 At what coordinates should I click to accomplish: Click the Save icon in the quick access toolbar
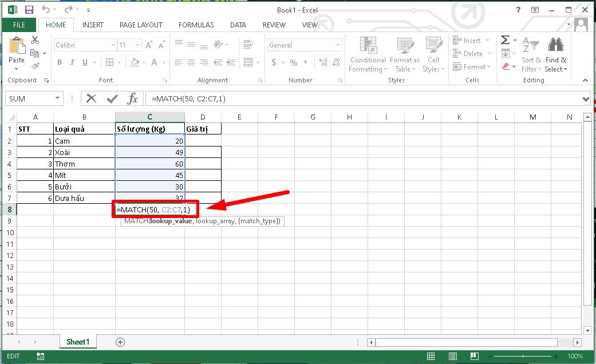tap(29, 10)
